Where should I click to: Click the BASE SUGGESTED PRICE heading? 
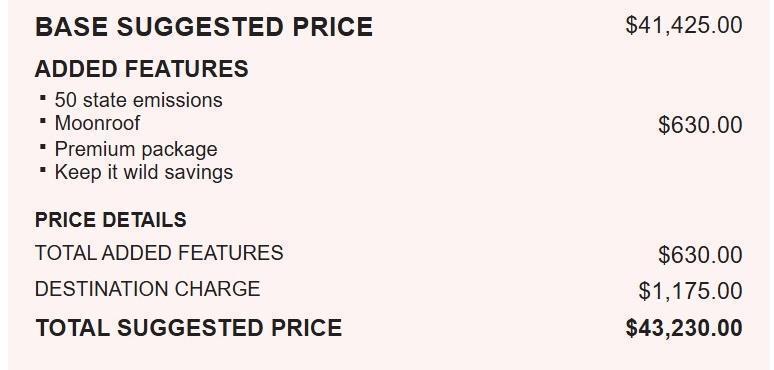click(204, 27)
